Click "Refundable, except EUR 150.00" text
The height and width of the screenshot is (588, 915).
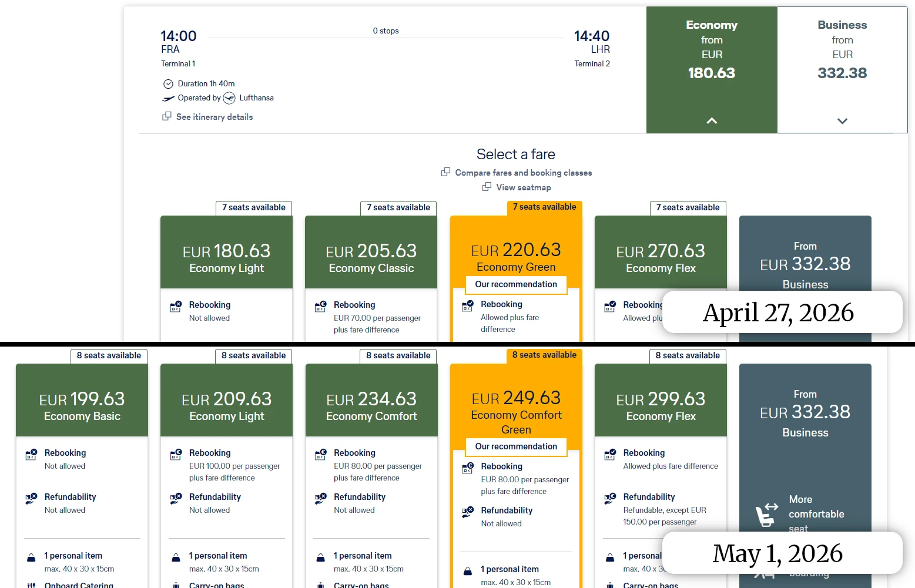pyautogui.click(x=665, y=516)
